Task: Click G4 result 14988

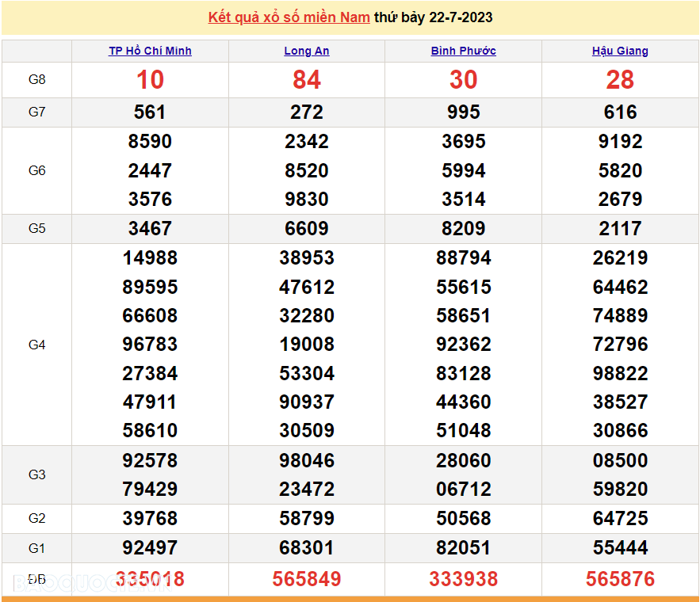Action: pyautogui.click(x=150, y=257)
